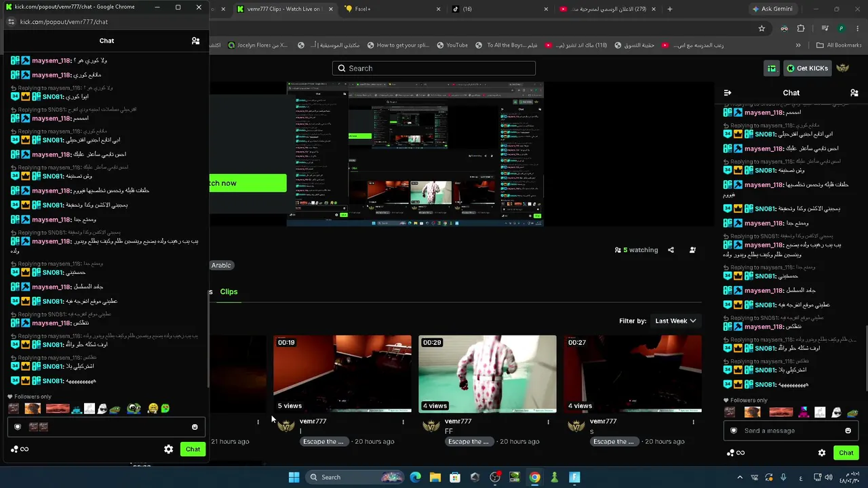Open the YouTube bookmark
The image size is (868, 488).
[452, 45]
